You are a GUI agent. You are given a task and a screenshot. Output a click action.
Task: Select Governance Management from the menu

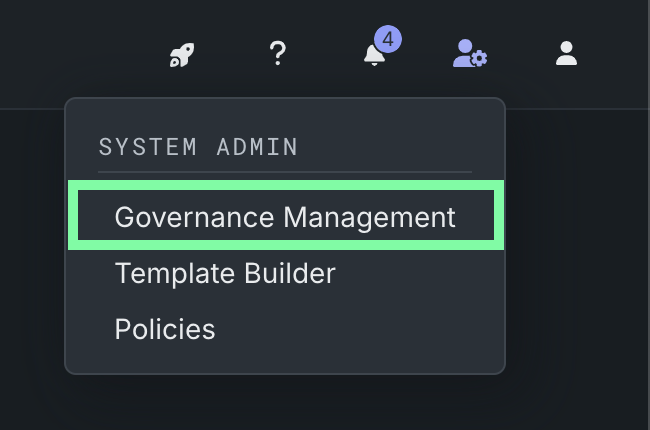pos(285,217)
